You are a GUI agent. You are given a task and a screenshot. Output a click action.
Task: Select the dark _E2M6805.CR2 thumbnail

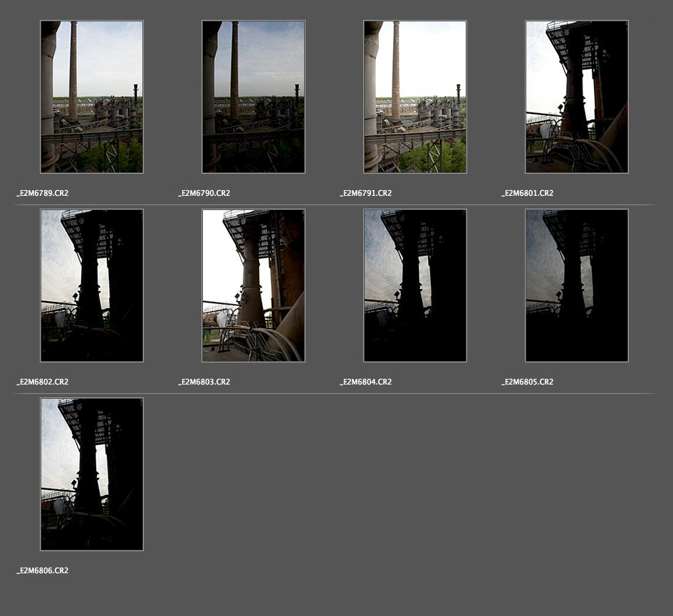576,286
